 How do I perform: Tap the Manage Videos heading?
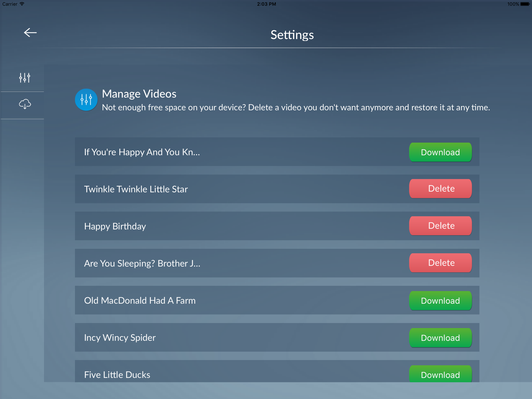(139, 94)
